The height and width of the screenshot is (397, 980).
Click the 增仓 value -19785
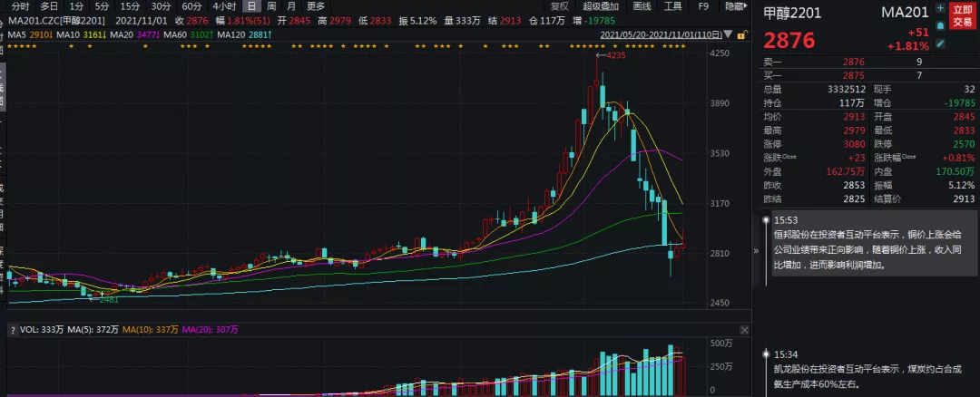pos(957,103)
